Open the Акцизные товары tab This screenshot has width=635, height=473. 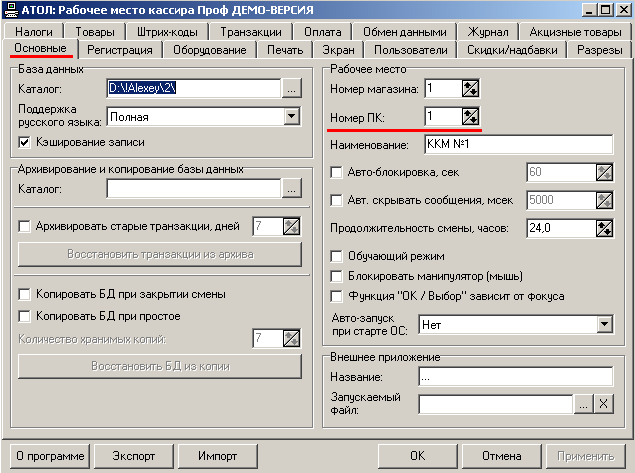pyautogui.click(x=575, y=32)
